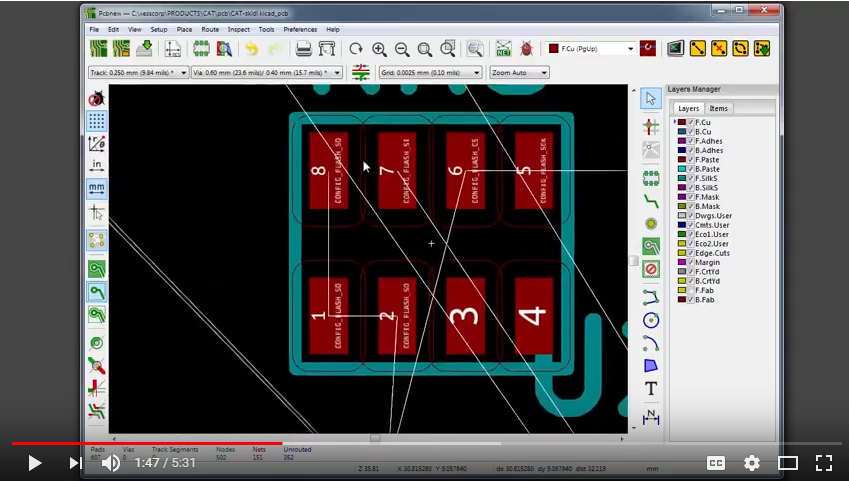Screen dimensions: 849x481
Task: Enable the F.Fab layer checkbox
Action: pos(690,290)
